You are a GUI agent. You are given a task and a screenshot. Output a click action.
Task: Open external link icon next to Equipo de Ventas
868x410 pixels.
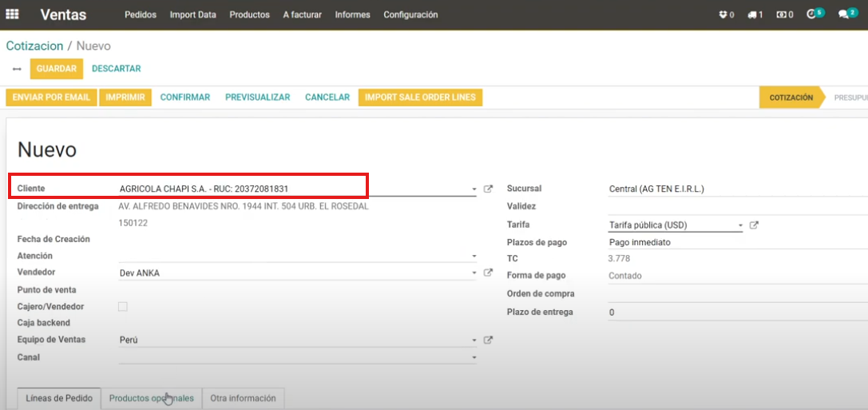[x=489, y=340]
